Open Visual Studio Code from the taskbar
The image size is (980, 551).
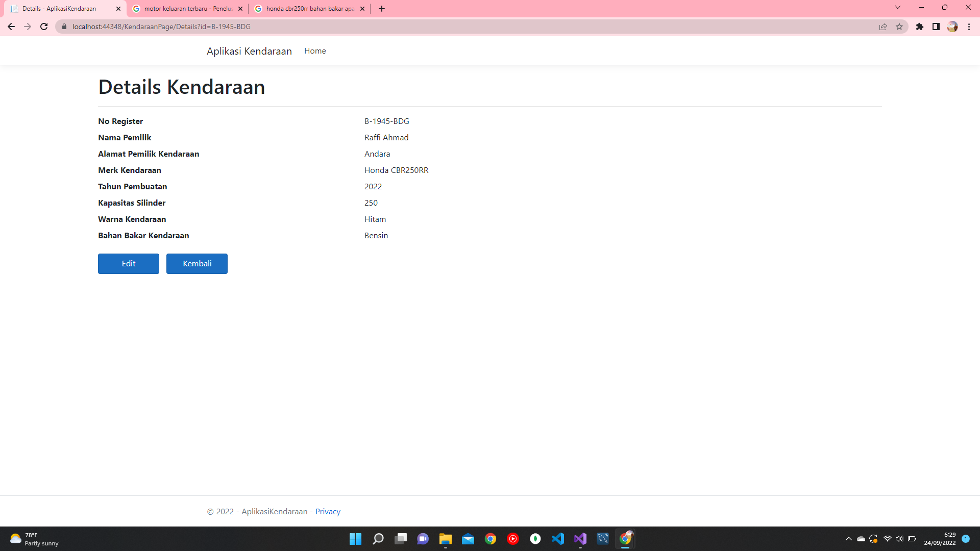[558, 539]
